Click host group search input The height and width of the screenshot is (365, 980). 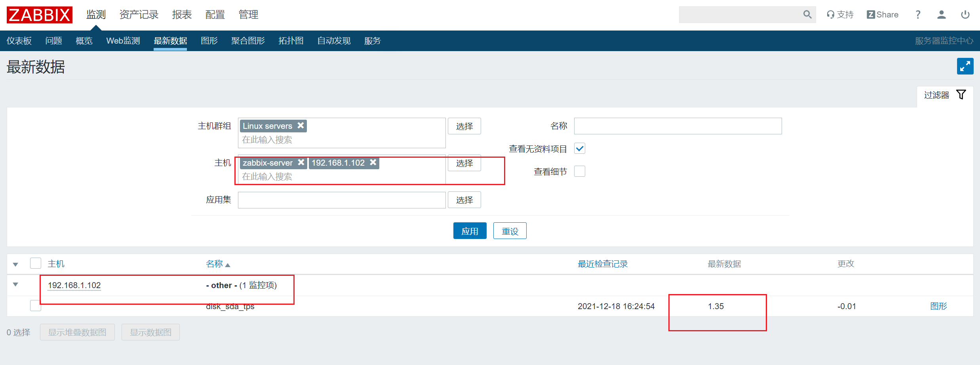[342, 140]
